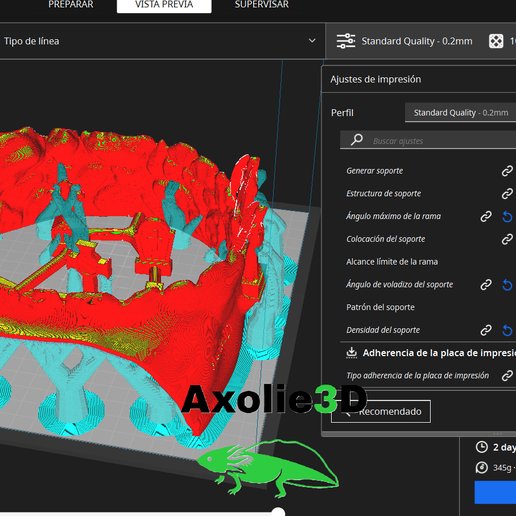Click the link icon beside Estructura de soporte
Viewport: 516px width, 516px height.
[x=507, y=194]
